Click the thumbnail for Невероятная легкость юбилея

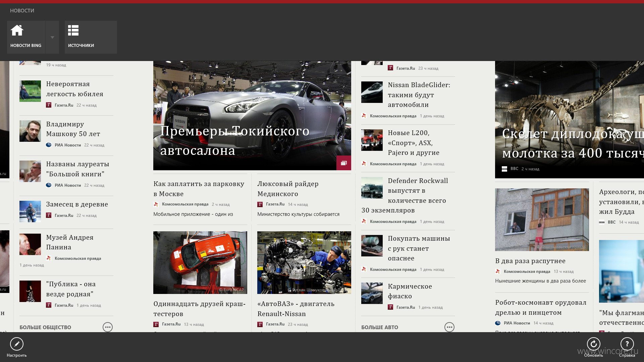30,91
